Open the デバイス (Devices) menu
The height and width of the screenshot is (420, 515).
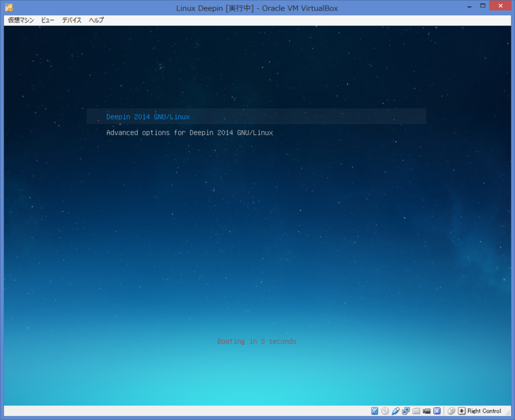click(x=71, y=20)
